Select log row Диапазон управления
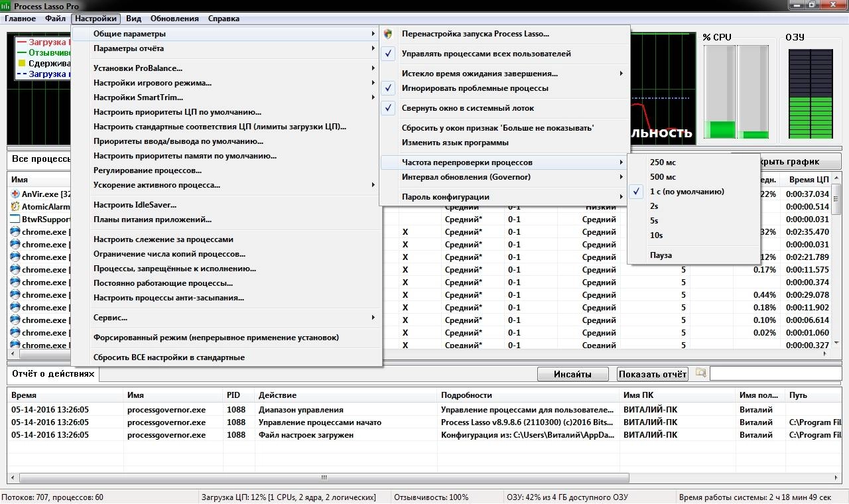 (x=424, y=410)
